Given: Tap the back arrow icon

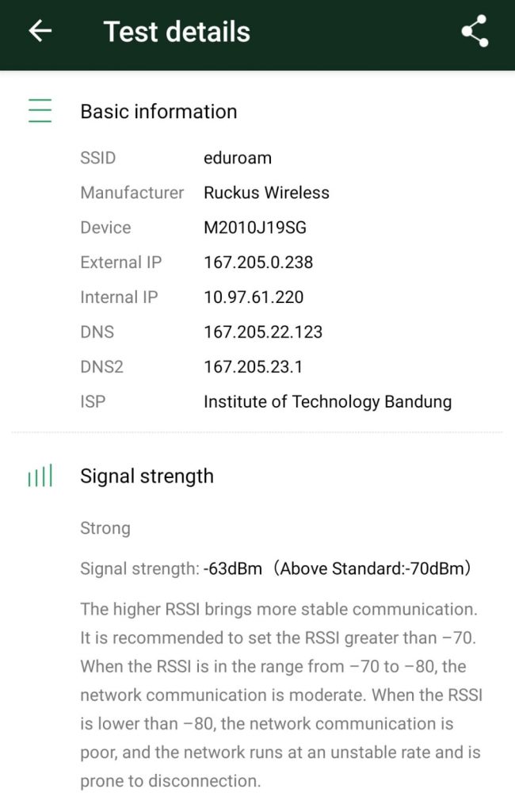Looking at the screenshot, I should pos(40,31).
